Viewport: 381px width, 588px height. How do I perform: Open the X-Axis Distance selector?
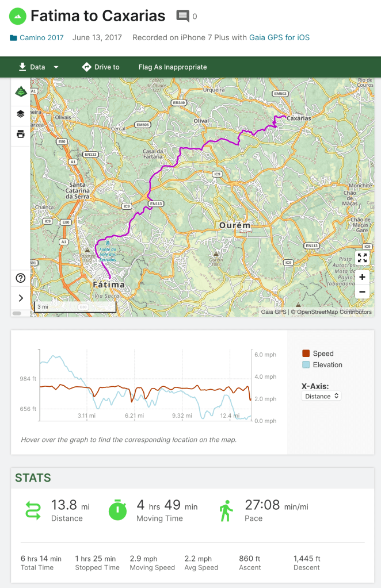(x=321, y=396)
